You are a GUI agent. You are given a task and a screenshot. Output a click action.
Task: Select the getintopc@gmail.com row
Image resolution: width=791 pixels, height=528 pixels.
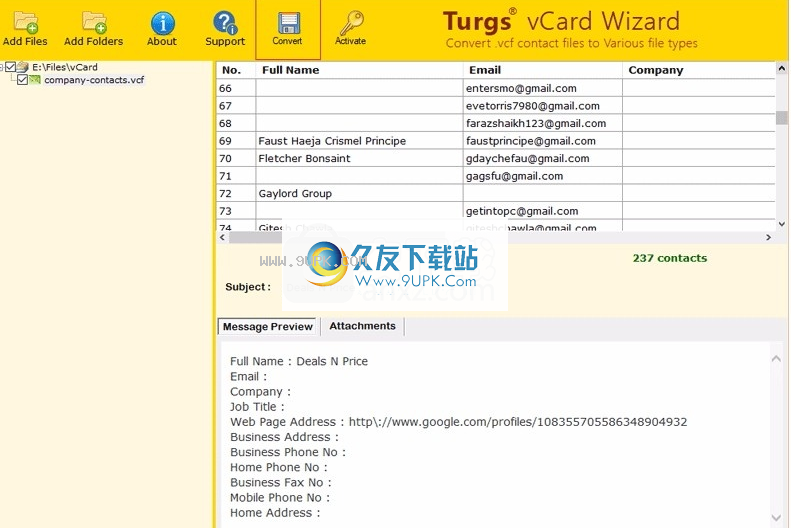tap(496, 211)
